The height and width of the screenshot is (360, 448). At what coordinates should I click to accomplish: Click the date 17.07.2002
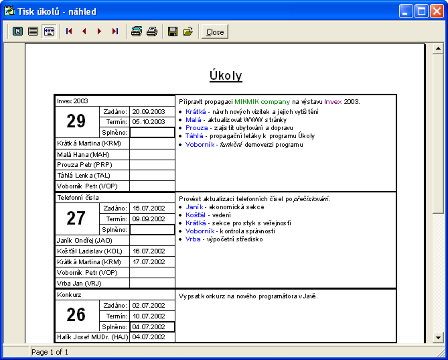[149, 262]
